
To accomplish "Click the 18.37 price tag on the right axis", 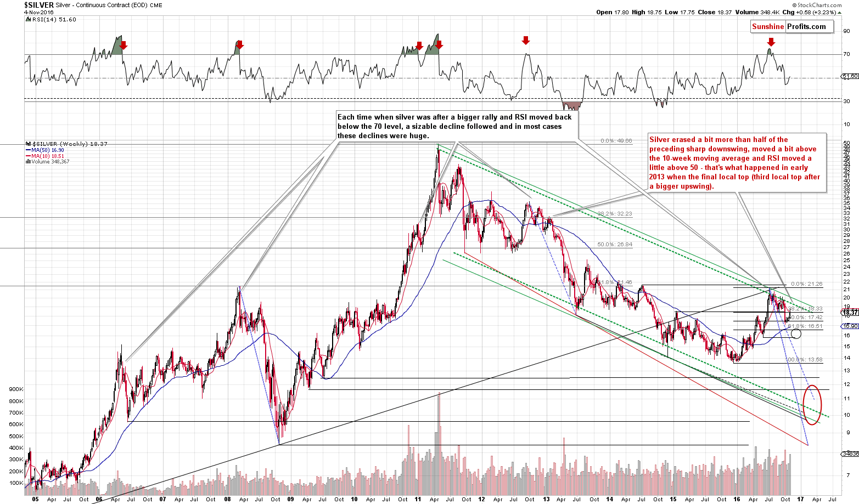I will click(x=849, y=313).
